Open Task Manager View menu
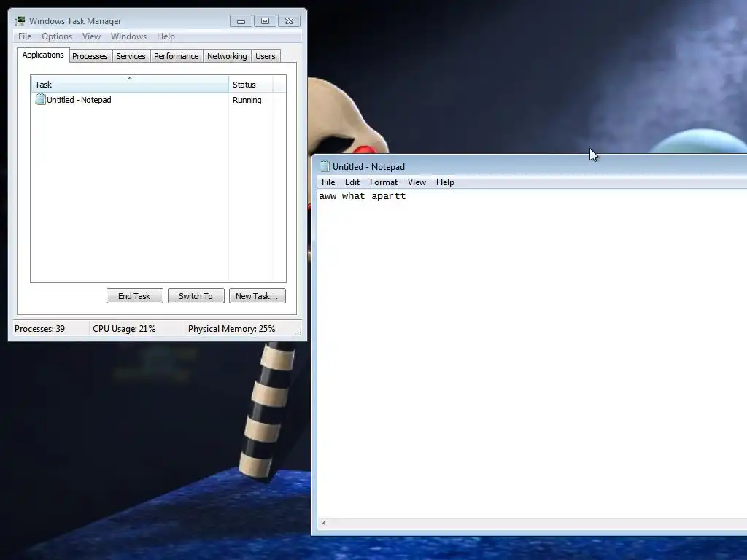The image size is (747, 560). [x=91, y=36]
